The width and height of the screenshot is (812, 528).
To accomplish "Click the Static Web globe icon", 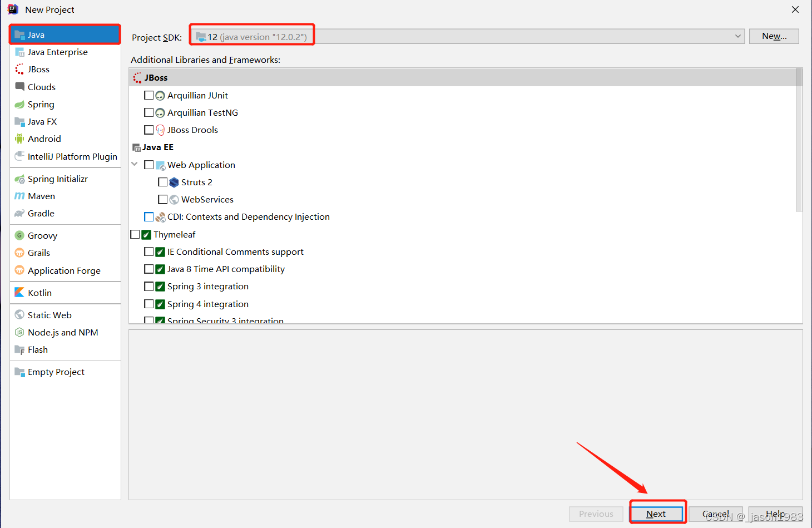I will click(x=19, y=315).
